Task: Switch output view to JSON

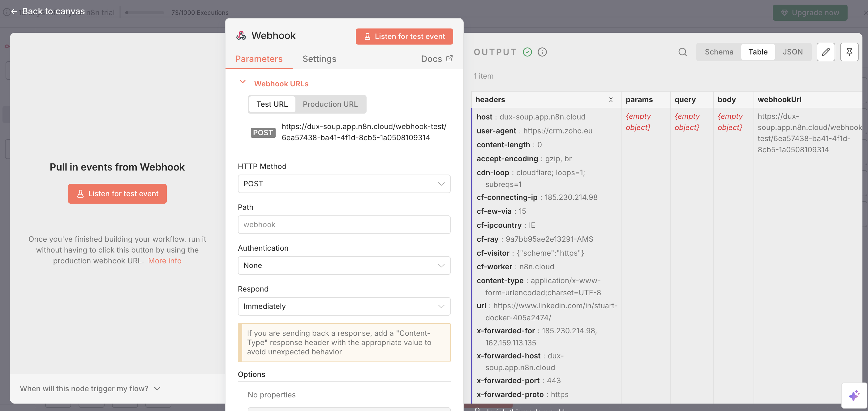Action: pos(792,52)
